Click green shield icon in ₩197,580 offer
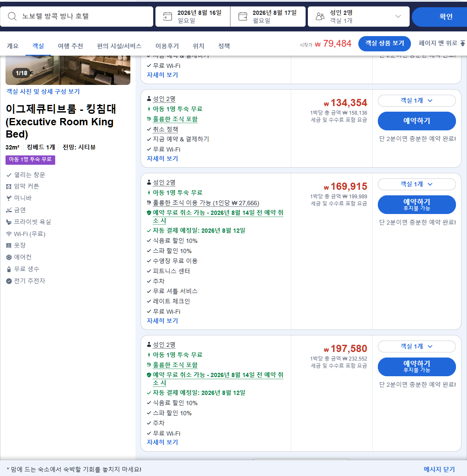 click(149, 375)
